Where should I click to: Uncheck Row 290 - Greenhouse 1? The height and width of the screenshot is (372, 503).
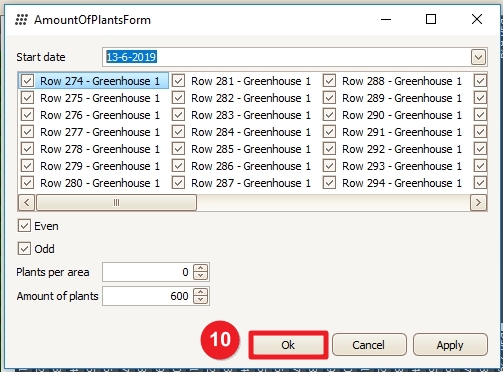pyautogui.click(x=329, y=115)
